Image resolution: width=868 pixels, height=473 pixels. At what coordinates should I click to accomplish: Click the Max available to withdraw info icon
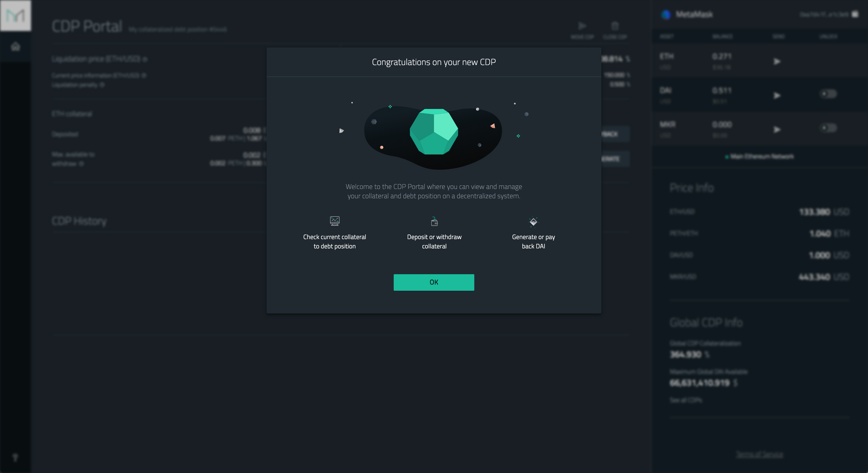[81, 164]
